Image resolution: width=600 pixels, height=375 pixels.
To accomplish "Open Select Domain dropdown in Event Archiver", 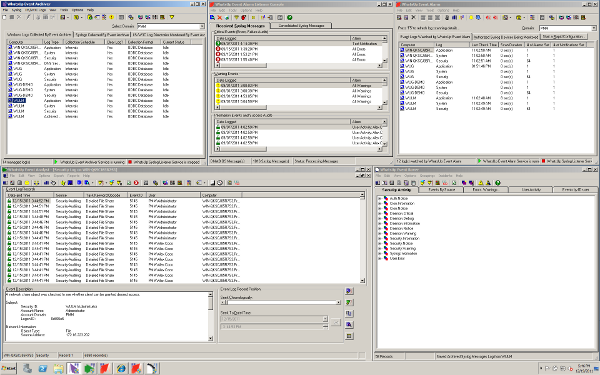I will pyautogui.click(x=202, y=26).
